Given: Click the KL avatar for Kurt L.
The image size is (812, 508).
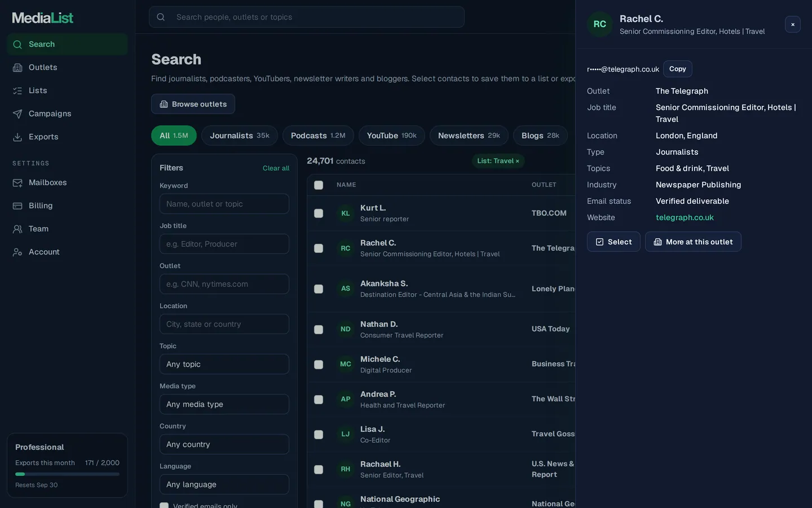Looking at the screenshot, I should tap(346, 213).
